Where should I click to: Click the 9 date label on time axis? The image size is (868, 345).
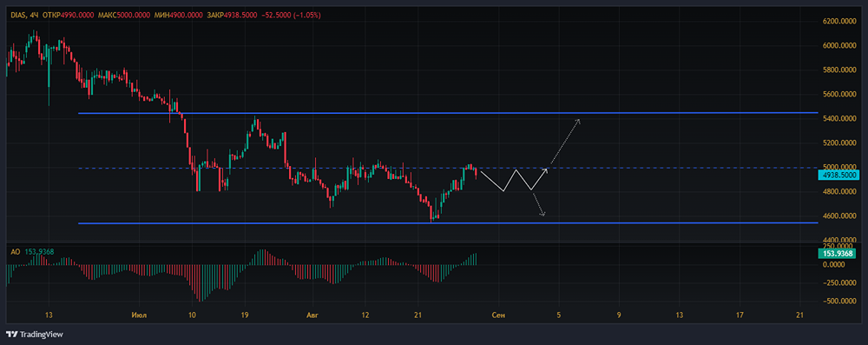[619, 315]
